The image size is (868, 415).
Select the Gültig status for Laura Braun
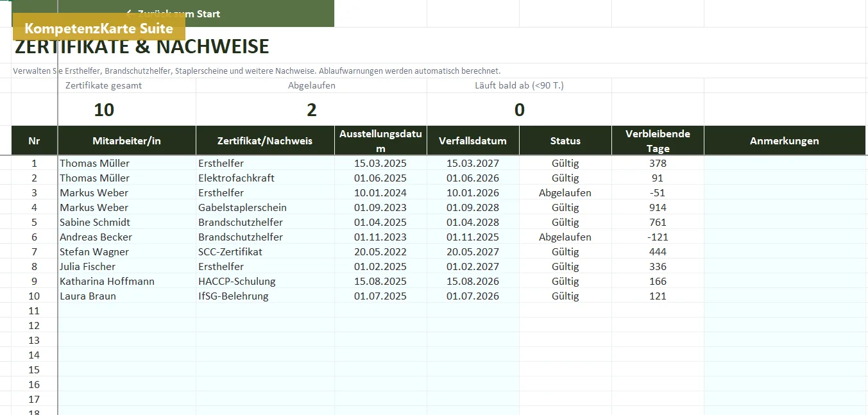point(565,296)
